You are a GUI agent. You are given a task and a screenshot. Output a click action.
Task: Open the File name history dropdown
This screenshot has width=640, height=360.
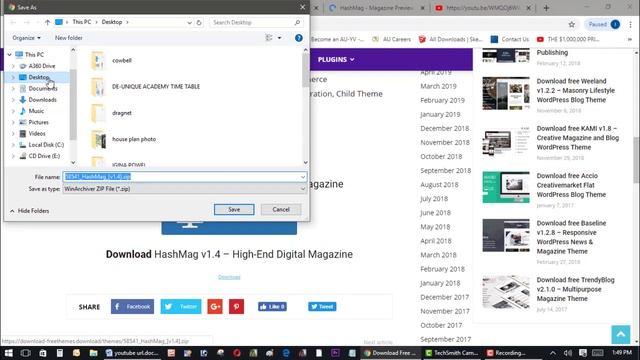(x=303, y=177)
